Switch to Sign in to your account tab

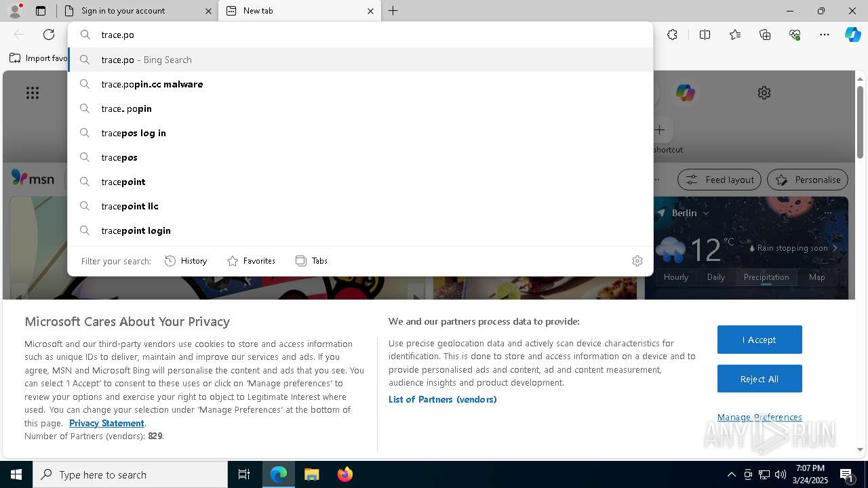point(138,11)
